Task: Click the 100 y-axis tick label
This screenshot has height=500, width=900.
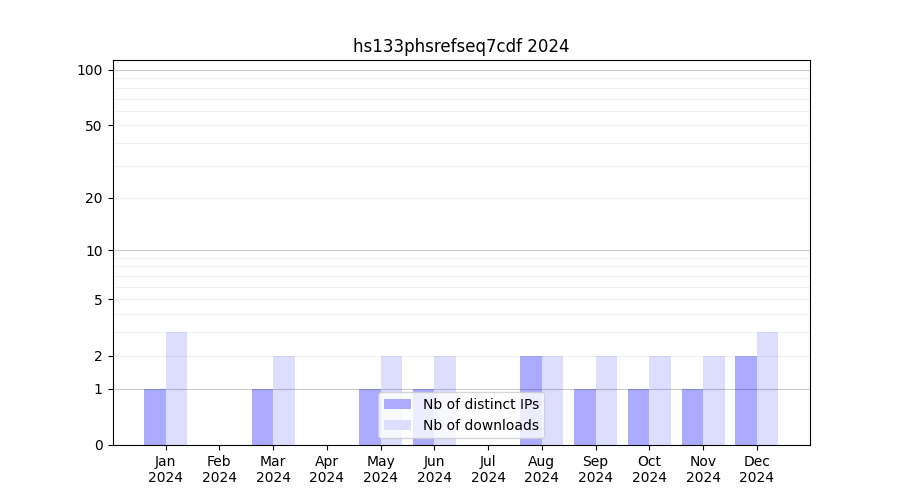Action: [x=90, y=70]
